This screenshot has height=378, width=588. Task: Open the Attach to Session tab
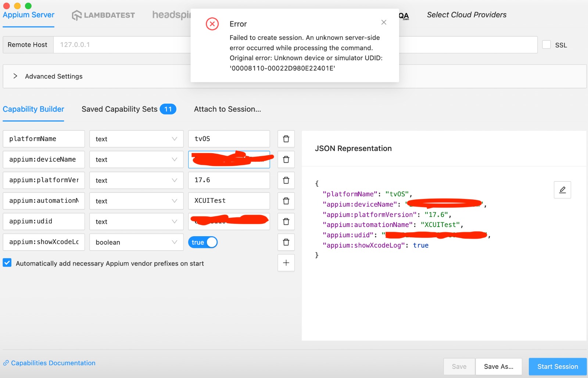coord(227,109)
